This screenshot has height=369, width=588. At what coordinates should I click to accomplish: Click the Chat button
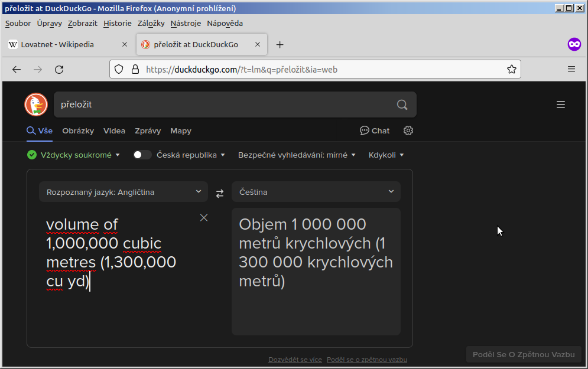(375, 130)
